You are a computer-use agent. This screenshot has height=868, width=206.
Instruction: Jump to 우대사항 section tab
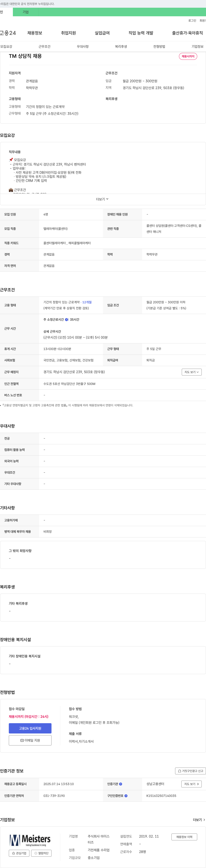coord(83,46)
